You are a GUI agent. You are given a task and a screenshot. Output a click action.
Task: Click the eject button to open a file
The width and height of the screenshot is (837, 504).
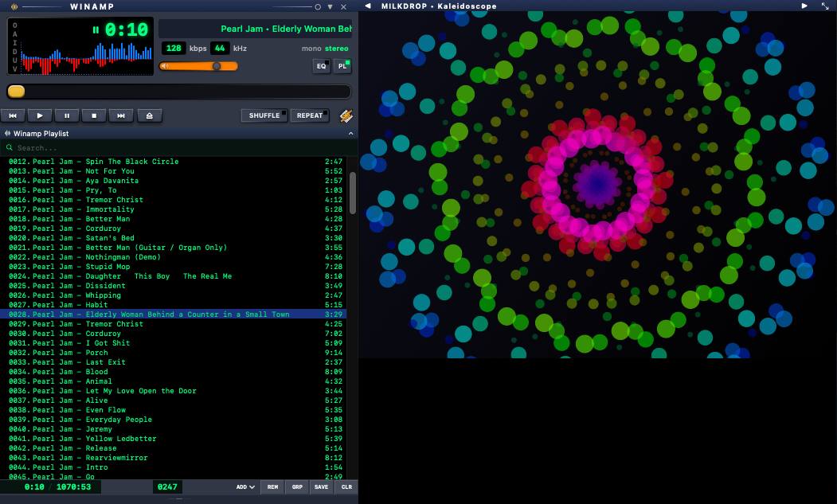click(x=149, y=115)
